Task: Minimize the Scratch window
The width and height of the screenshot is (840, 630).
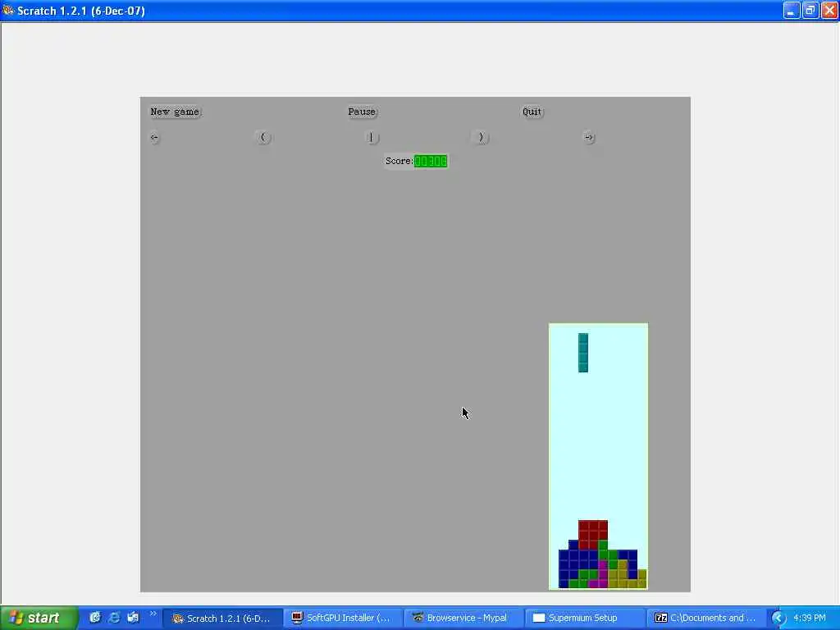Action: (792, 10)
